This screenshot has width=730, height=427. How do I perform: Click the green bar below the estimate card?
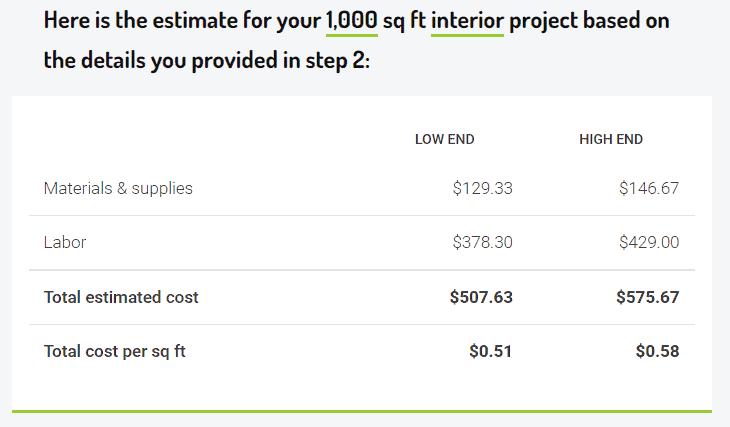362,412
